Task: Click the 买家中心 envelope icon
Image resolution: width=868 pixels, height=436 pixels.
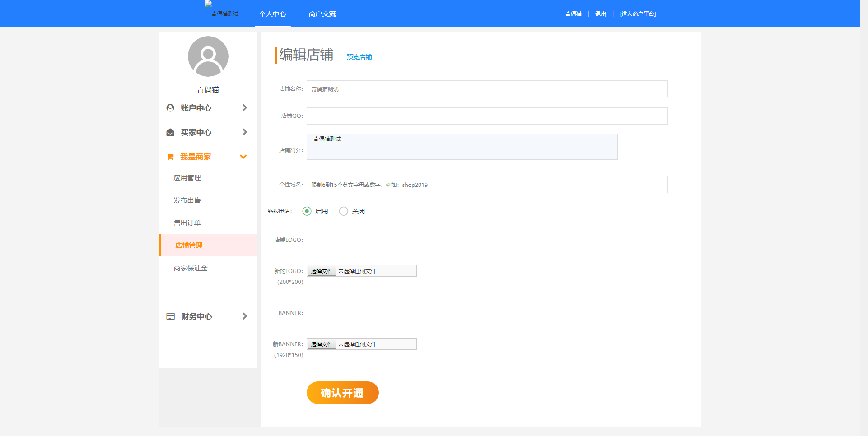Action: pyautogui.click(x=170, y=132)
